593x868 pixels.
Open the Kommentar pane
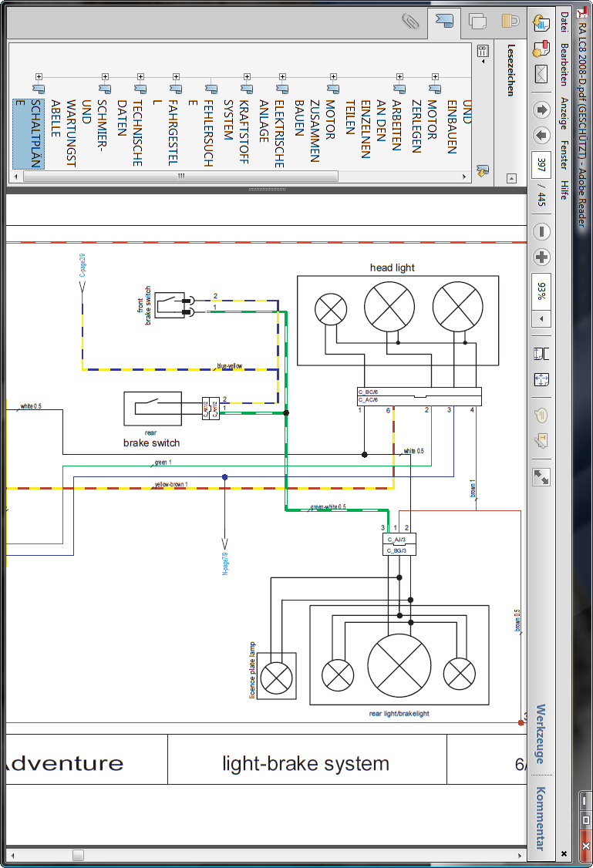pos(541,818)
